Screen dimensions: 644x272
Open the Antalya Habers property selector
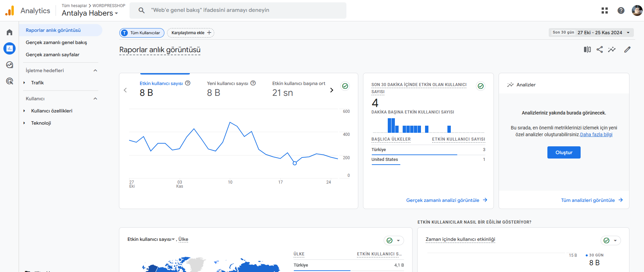[90, 13]
